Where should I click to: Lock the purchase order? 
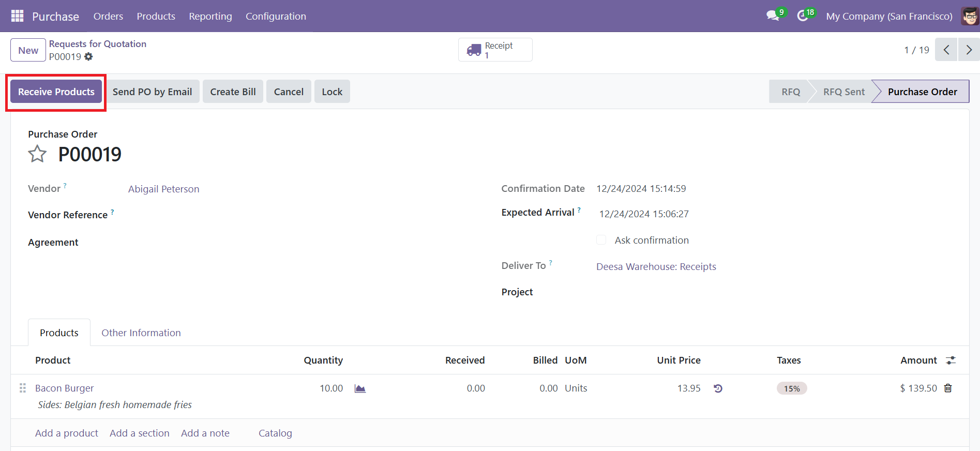click(x=332, y=92)
